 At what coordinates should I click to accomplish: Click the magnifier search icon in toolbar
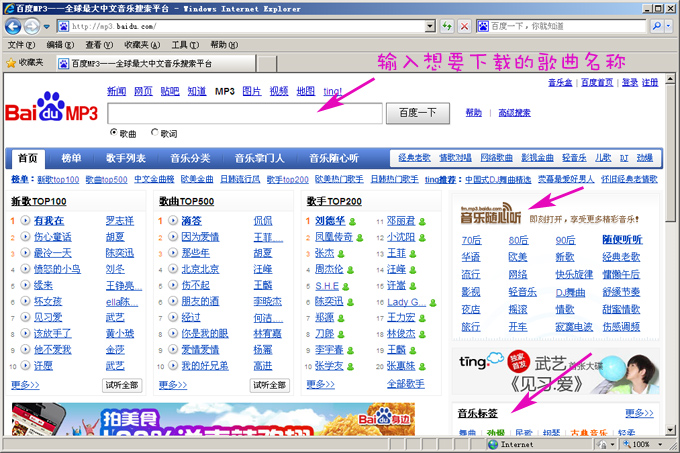(x=657, y=26)
